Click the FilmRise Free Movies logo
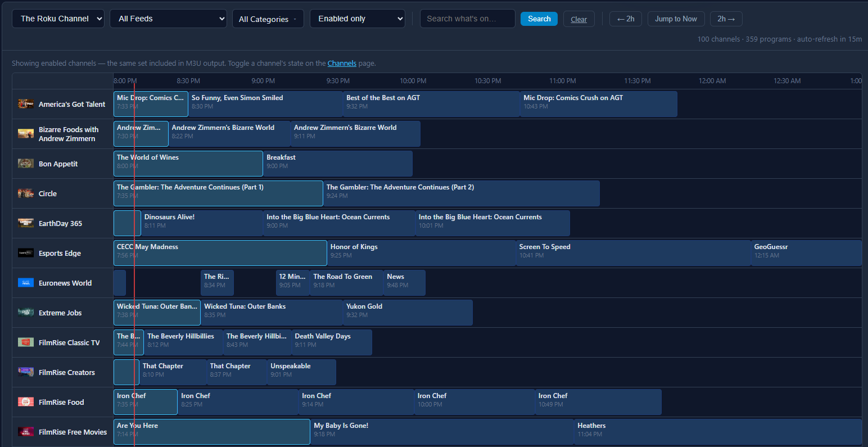The width and height of the screenshot is (868, 447). 26,432
